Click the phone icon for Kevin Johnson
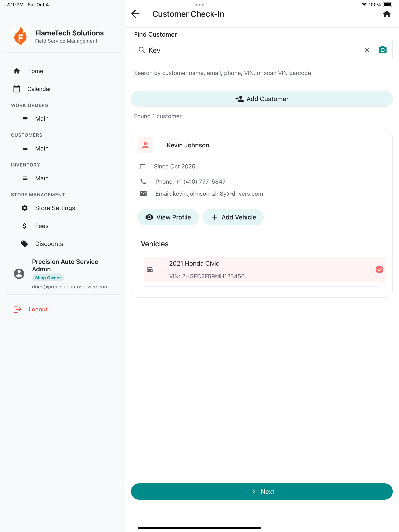This screenshot has height=532, width=399. point(143,181)
